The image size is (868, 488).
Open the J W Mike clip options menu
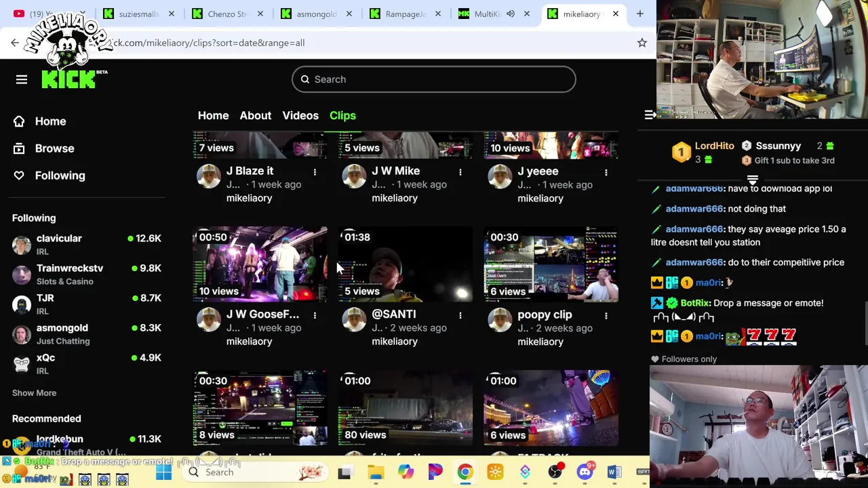coord(460,172)
